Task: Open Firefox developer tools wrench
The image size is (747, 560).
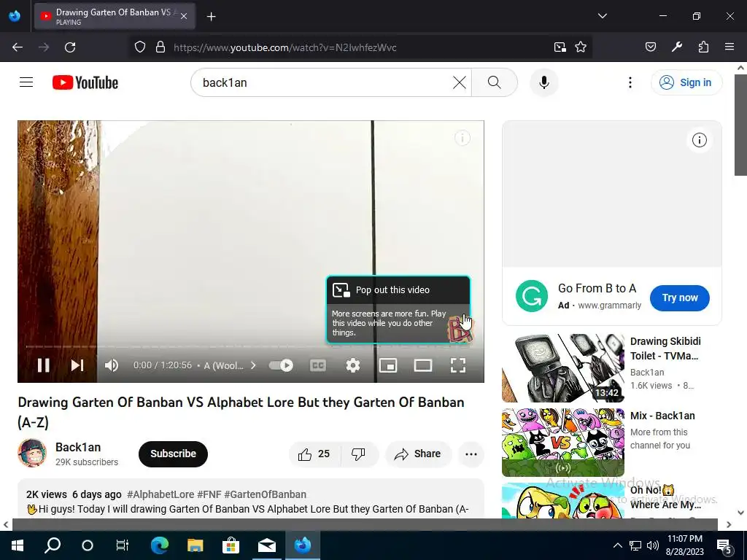Action: point(677,47)
